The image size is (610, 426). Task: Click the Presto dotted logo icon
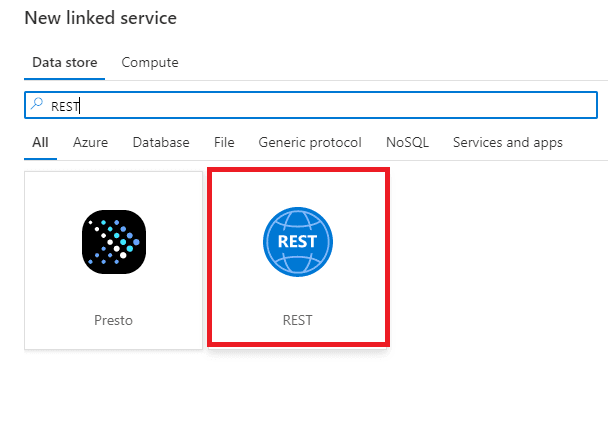point(113,241)
